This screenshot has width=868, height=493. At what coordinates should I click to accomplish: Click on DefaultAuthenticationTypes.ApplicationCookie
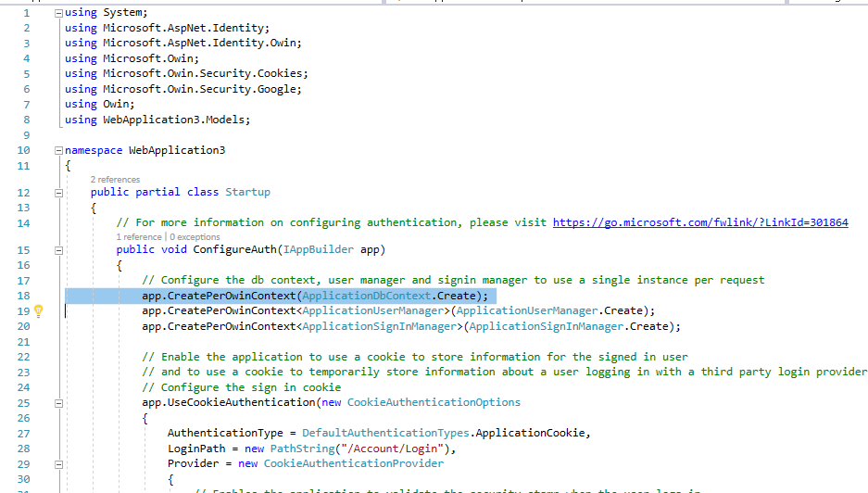(446, 433)
